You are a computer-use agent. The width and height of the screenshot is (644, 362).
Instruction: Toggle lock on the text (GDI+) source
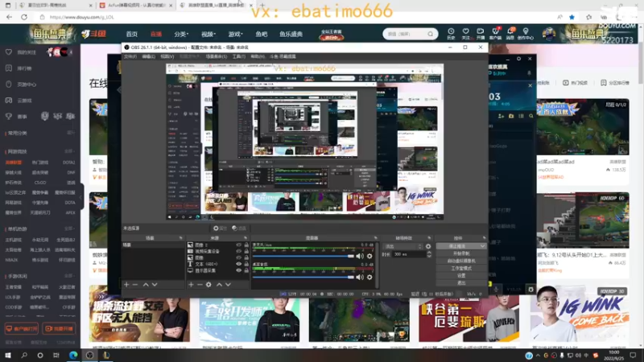pos(246,264)
